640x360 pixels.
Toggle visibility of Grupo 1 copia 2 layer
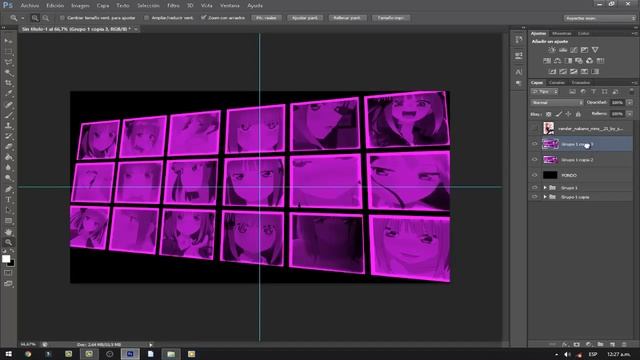[534, 160]
